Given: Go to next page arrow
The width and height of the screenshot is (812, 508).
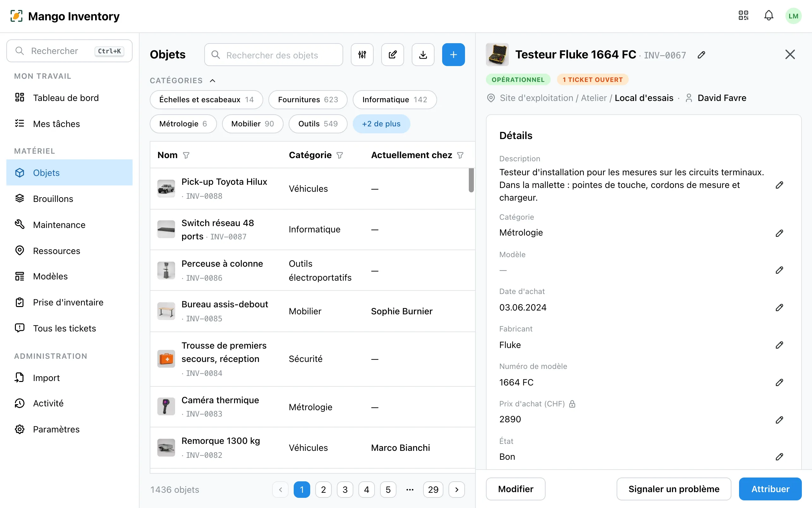Looking at the screenshot, I should pos(457,490).
